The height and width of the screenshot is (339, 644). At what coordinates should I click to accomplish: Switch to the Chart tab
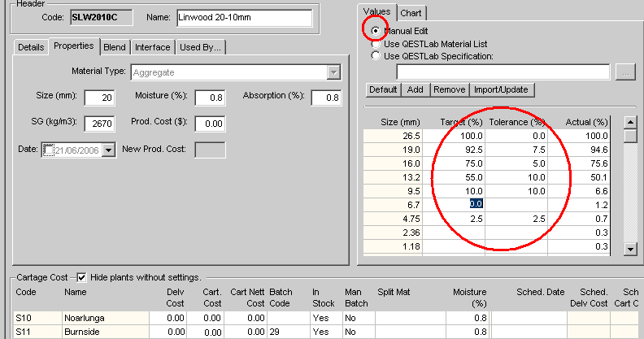point(411,13)
